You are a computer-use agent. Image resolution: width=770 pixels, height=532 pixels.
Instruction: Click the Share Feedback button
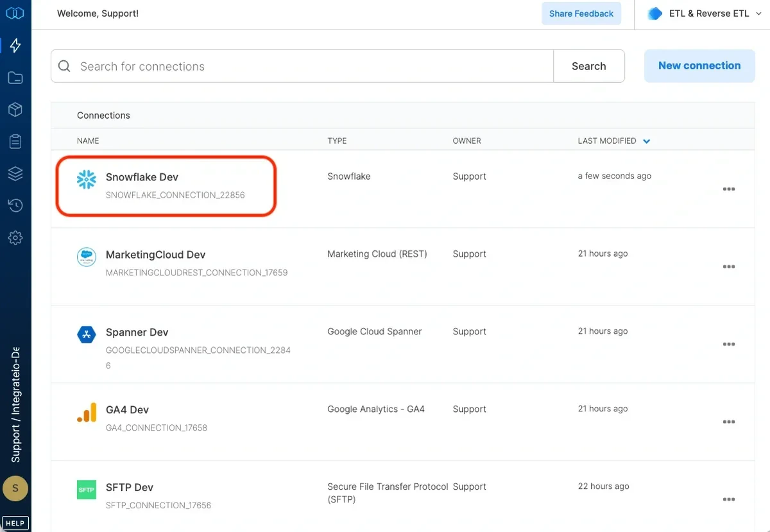581,13
